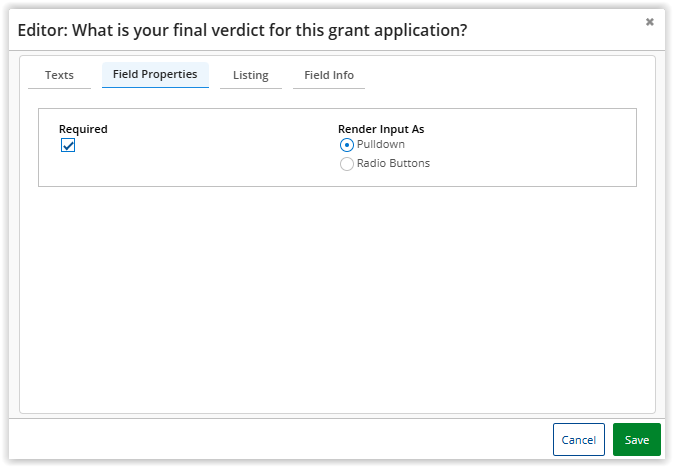Viewport: 673px width, 467px height.
Task: Save the field settings
Action: point(637,440)
